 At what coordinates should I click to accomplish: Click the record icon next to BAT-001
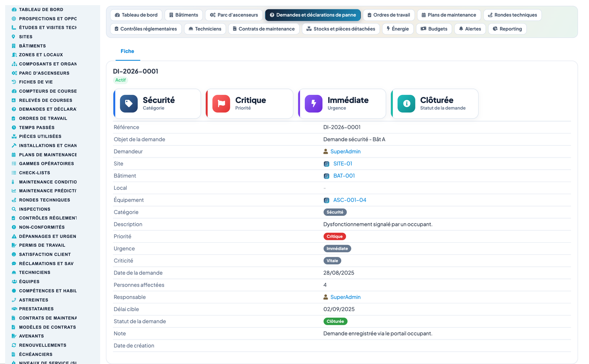(x=326, y=176)
